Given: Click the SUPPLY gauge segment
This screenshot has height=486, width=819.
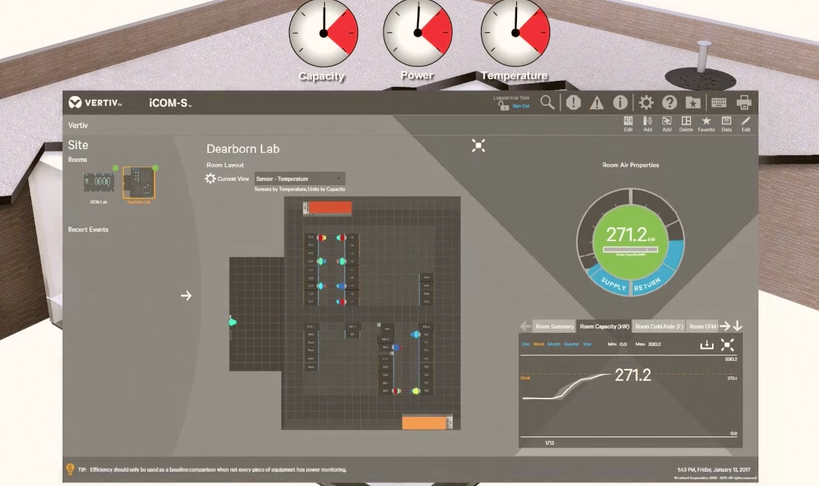Looking at the screenshot, I should 613,284.
